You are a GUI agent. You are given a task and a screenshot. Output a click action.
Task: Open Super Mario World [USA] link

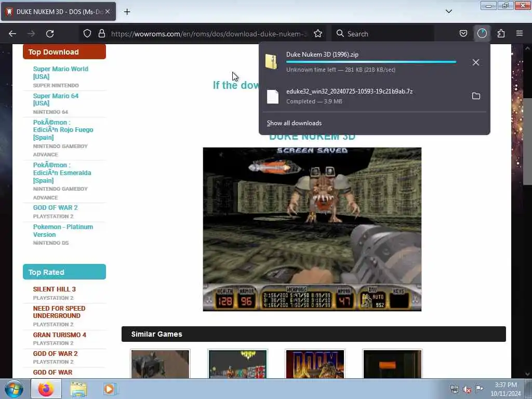pyautogui.click(x=61, y=73)
